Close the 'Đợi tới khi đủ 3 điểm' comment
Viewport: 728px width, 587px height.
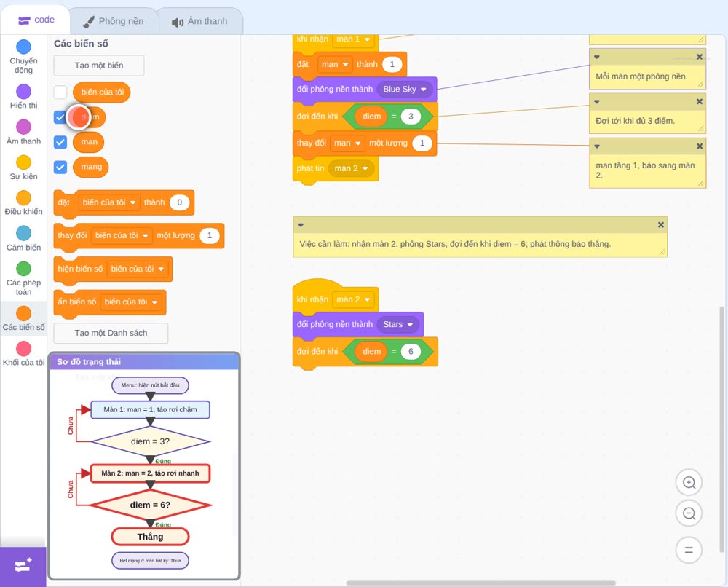(699, 101)
